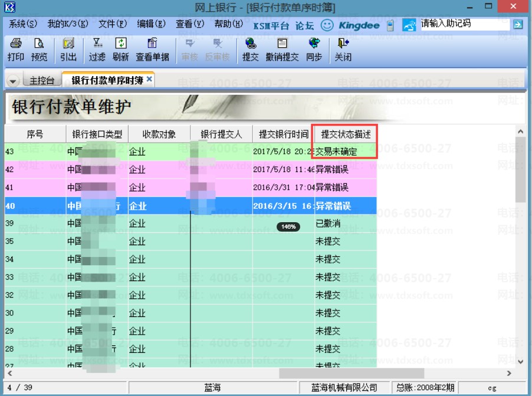Click the smiley face icon
Viewport: 532px width, 396px height.
tap(327, 25)
